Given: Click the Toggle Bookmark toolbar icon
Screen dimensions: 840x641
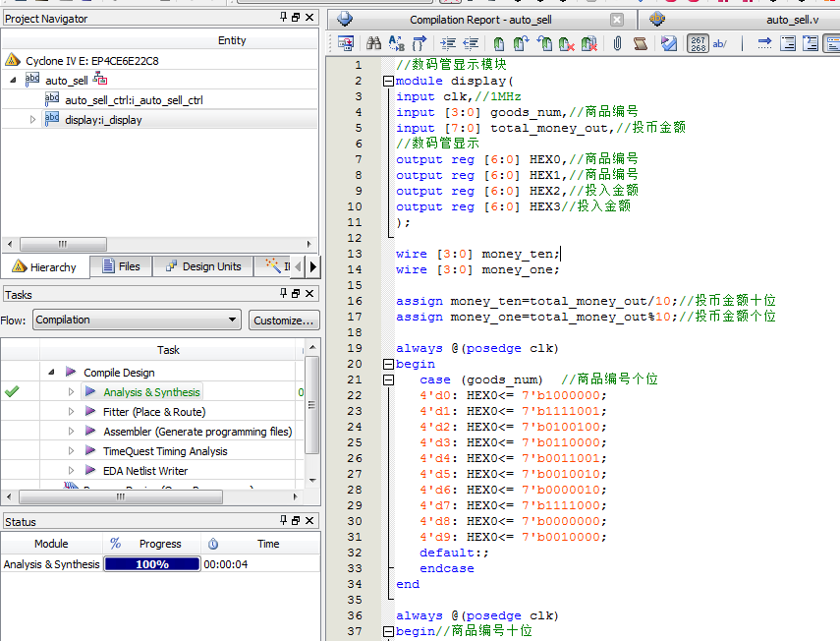Looking at the screenshot, I should coord(499,43).
